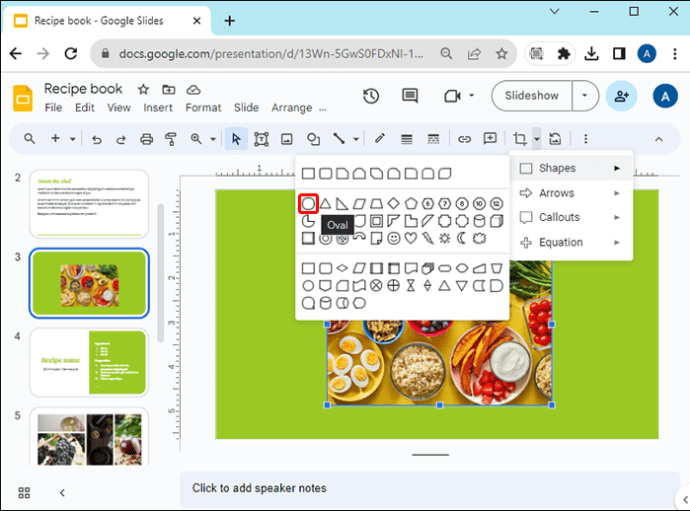Screen dimensions: 690x511
Task: Expand the Equation submenu
Action: 572,242
